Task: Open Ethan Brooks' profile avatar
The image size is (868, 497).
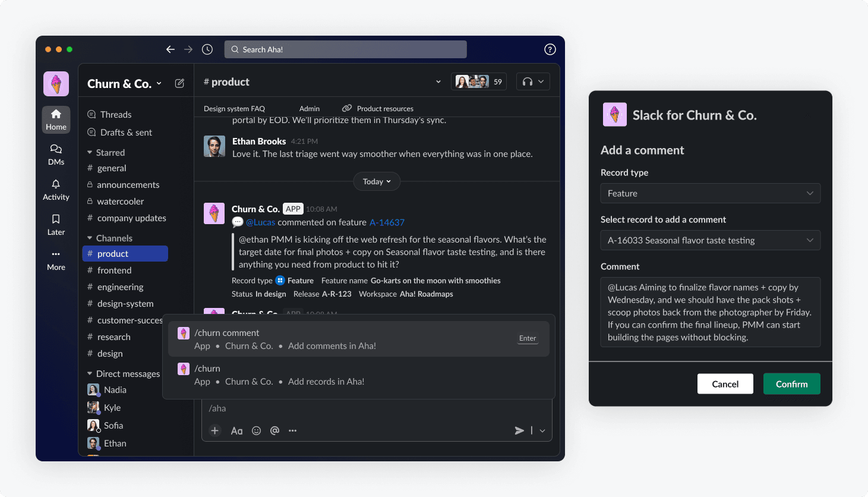Action: 214,146
